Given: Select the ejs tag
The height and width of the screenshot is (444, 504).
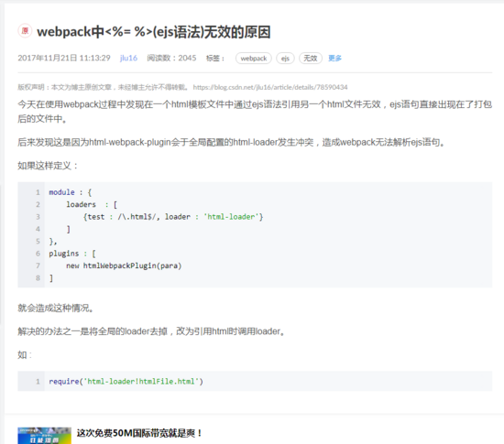Looking at the screenshot, I should pos(285,59).
